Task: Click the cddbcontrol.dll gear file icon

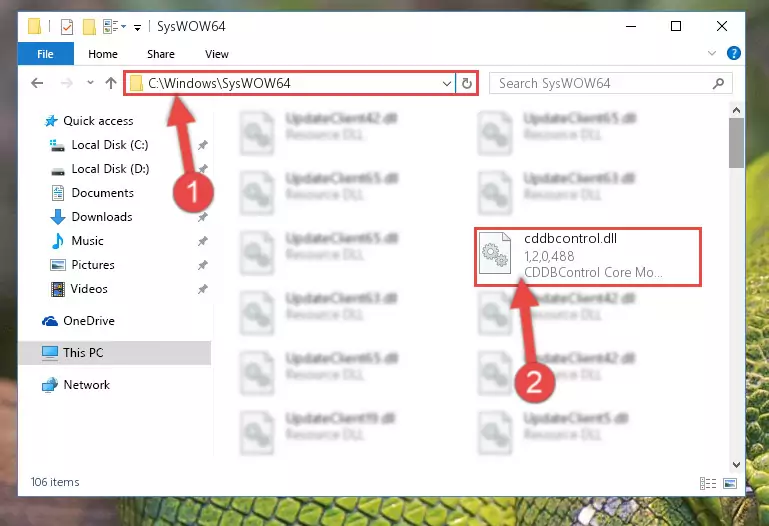Action: tap(495, 253)
